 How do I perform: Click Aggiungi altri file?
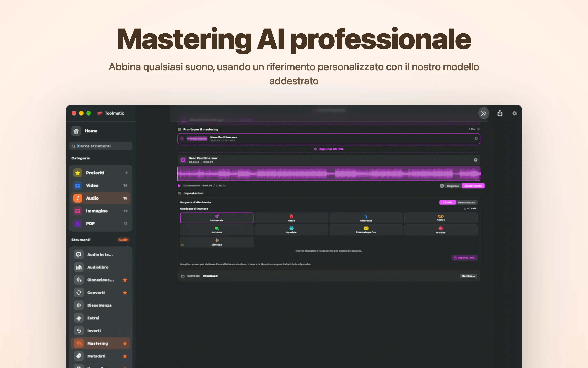point(329,149)
